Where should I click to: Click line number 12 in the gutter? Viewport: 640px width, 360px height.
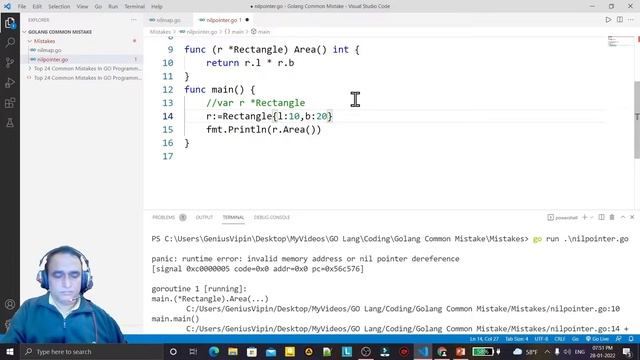[168, 90]
